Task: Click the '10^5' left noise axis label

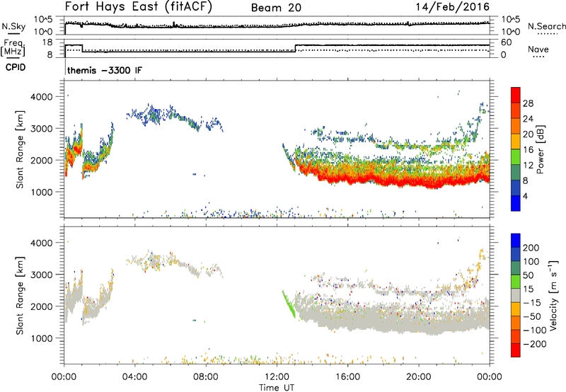Action: (x=43, y=20)
